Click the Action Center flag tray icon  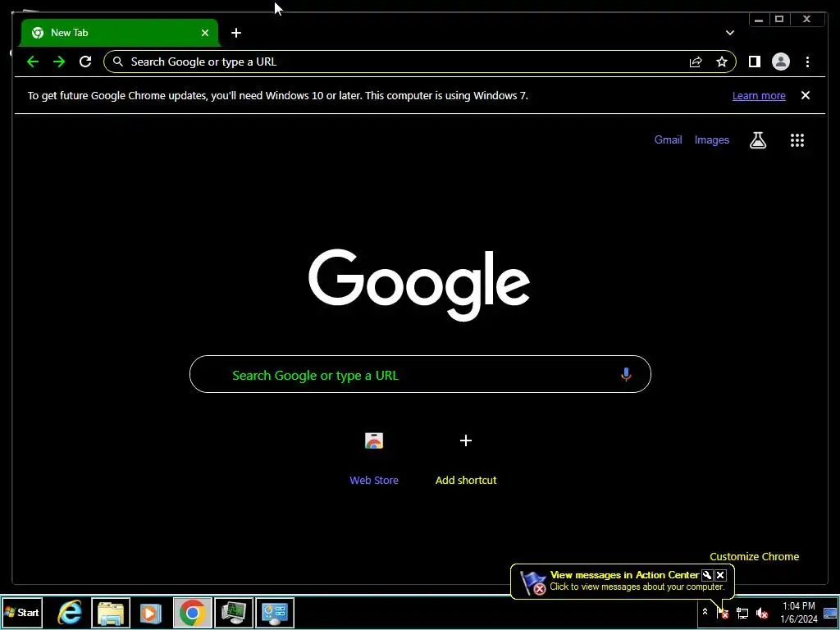723,612
